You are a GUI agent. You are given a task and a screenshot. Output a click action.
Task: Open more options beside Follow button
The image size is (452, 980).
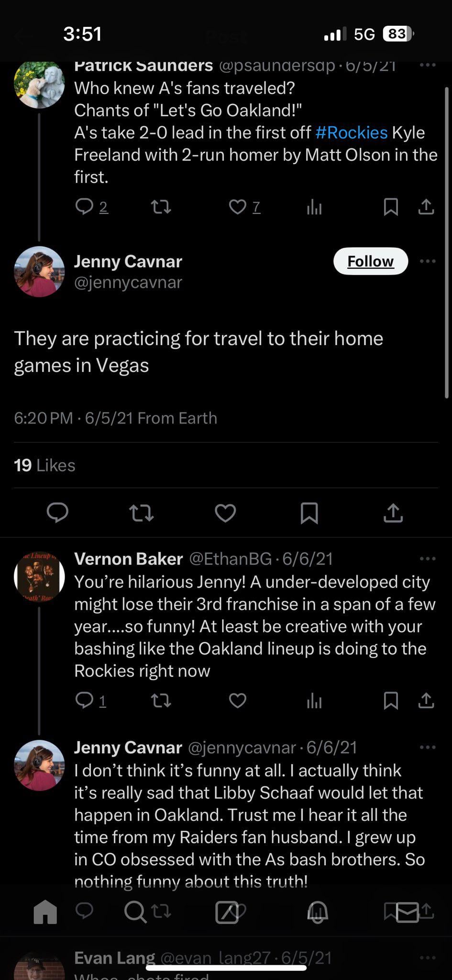pyautogui.click(x=427, y=261)
